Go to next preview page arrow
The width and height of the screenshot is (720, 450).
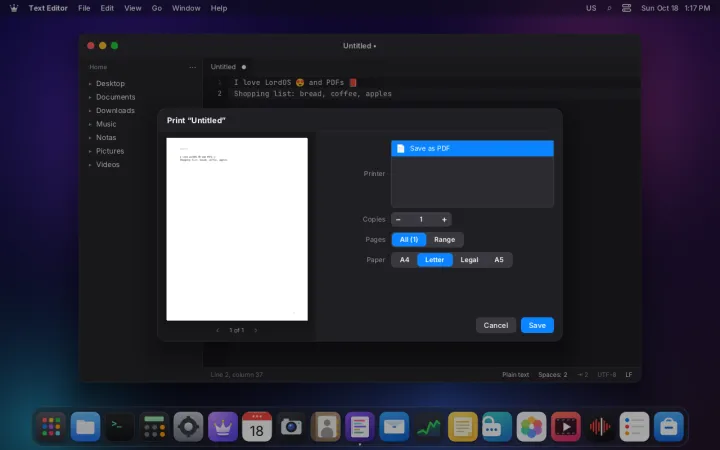[256, 330]
